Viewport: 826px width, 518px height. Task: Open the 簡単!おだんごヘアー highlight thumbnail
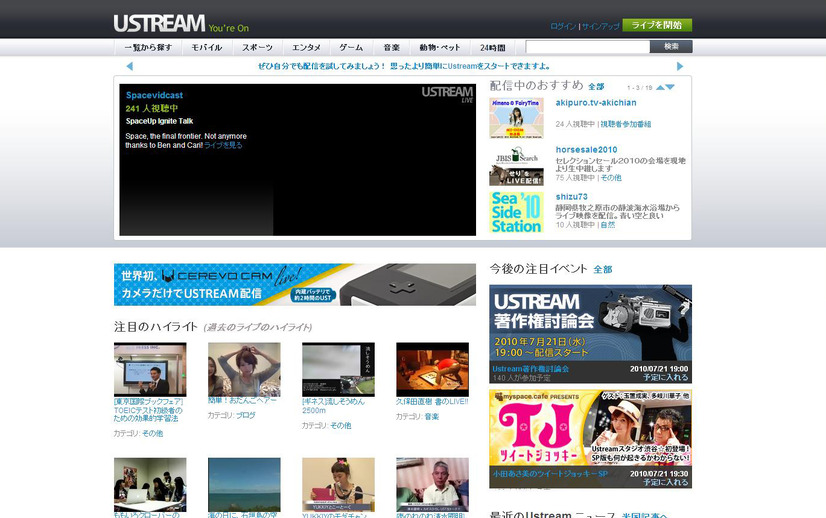click(244, 369)
